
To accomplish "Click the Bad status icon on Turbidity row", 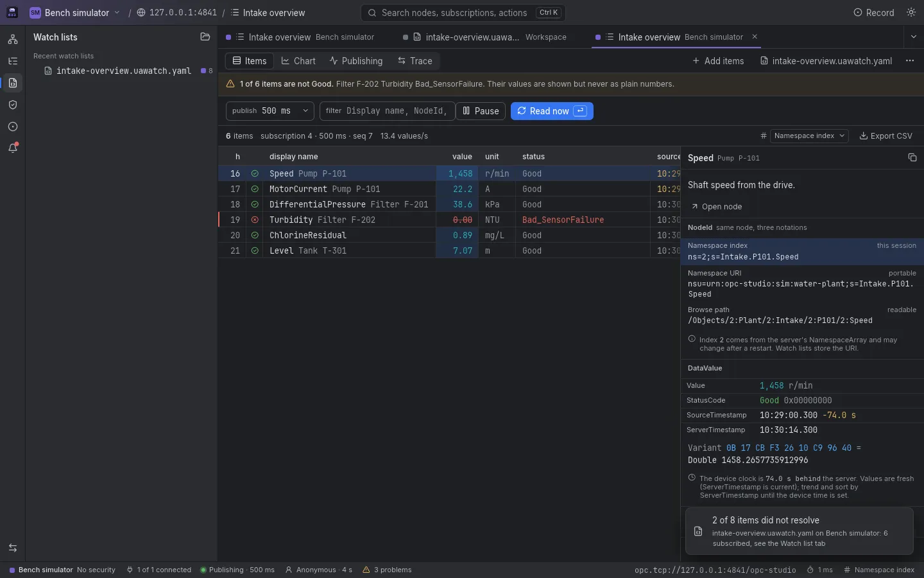I will 255,220.
